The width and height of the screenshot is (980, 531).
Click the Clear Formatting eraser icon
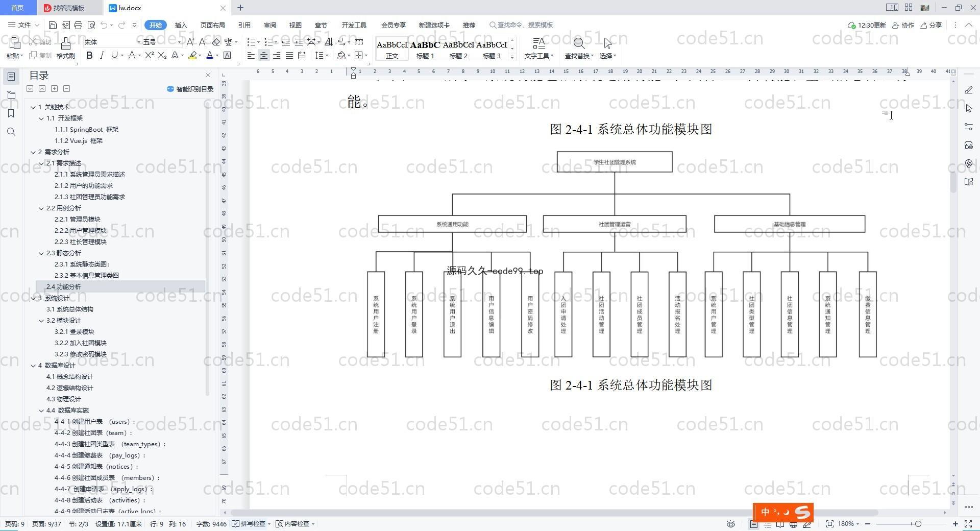216,42
